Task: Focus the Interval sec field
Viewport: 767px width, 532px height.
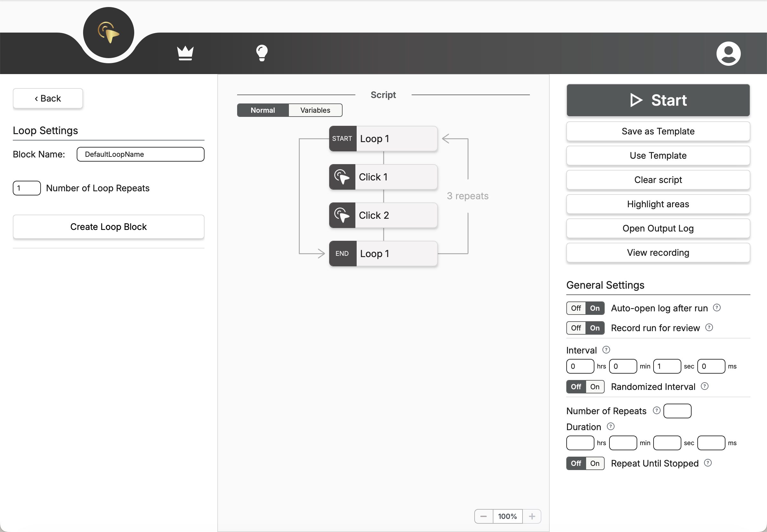Action: pos(667,366)
